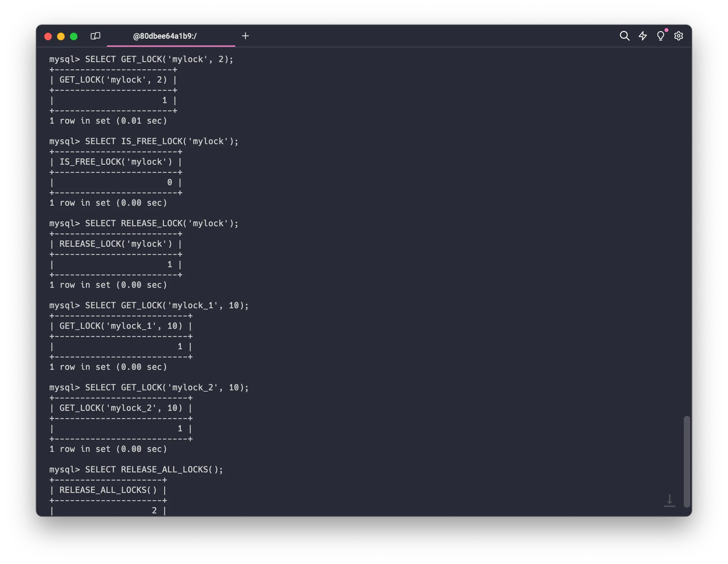Click the '1 row in set (0.01 sec)' line
The image size is (728, 564).
(x=108, y=121)
